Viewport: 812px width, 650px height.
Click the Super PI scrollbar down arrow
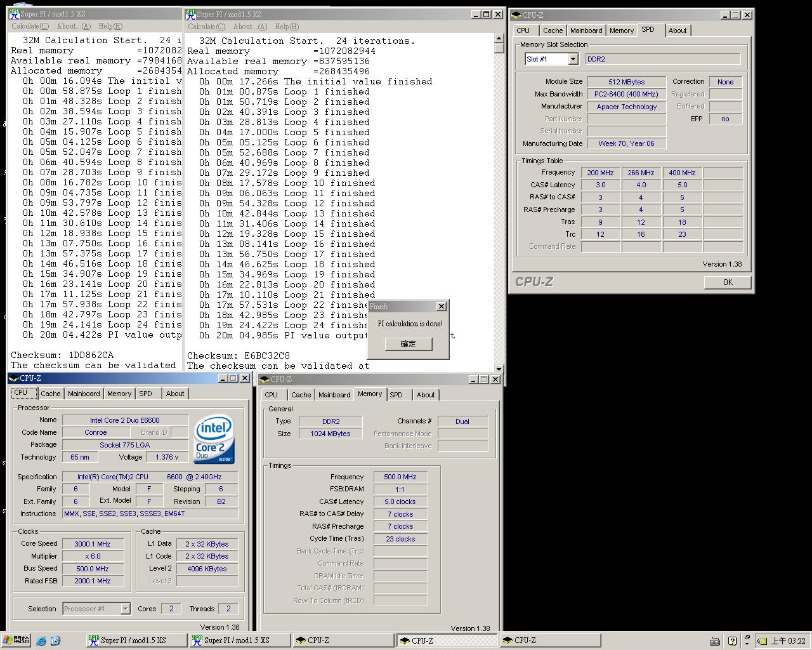[x=499, y=368]
